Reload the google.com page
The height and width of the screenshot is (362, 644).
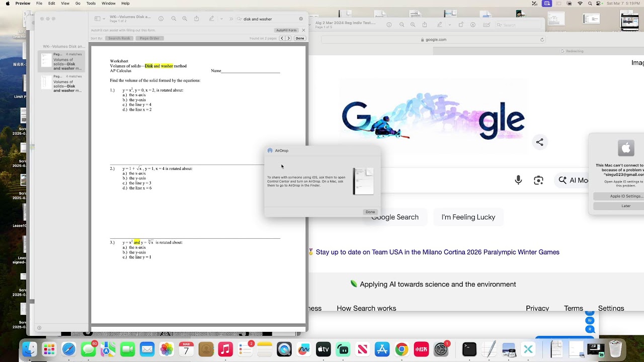[542, 40]
